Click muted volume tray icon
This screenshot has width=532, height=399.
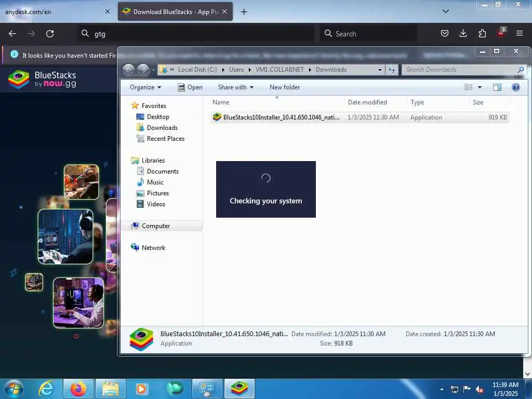(480, 389)
